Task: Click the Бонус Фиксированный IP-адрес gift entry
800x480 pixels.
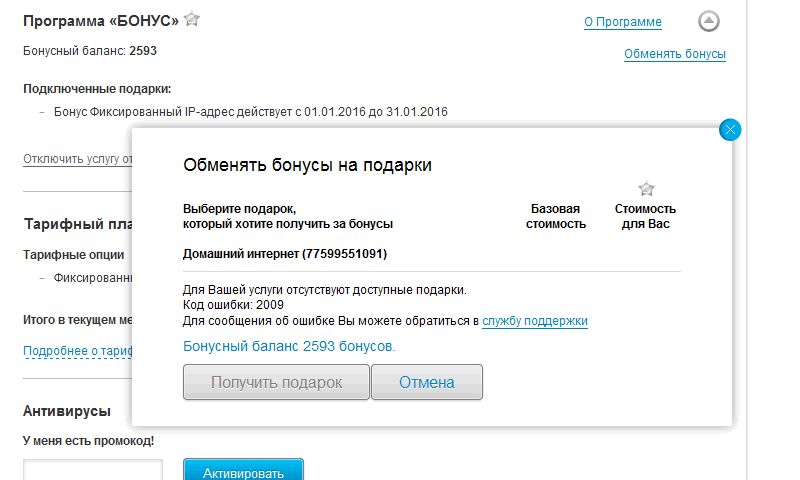Action: pos(250,111)
